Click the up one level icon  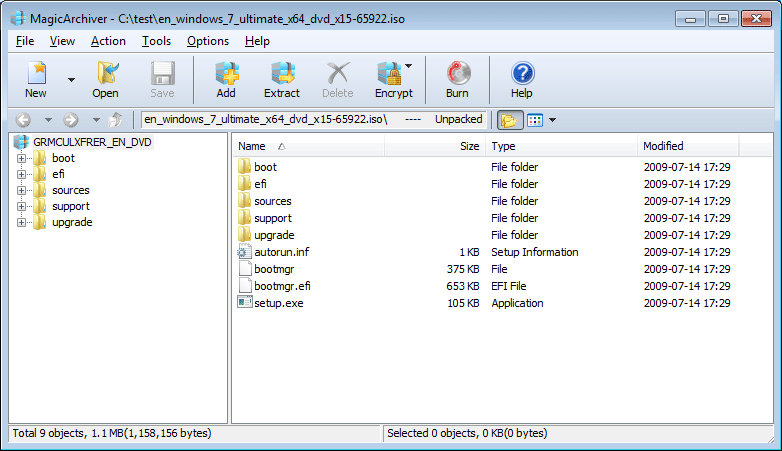116,120
